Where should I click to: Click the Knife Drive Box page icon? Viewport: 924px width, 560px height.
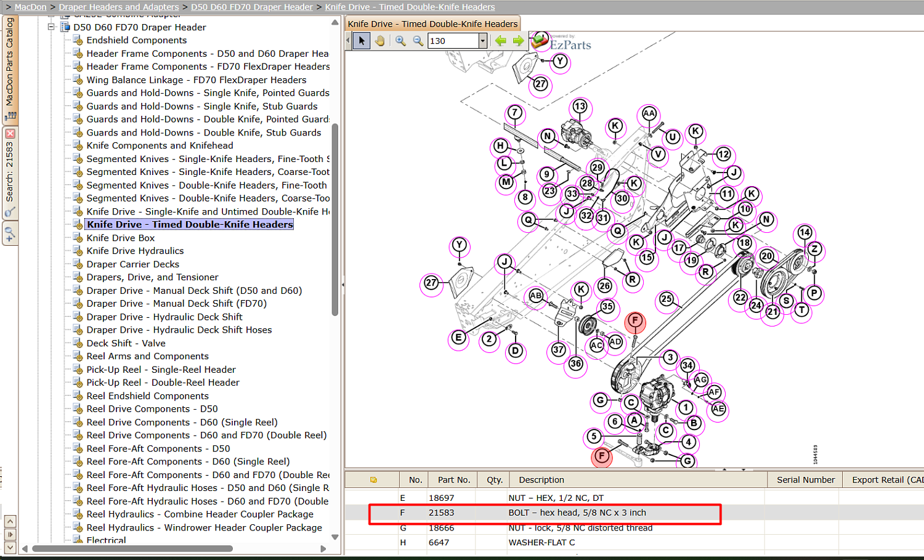coord(78,238)
